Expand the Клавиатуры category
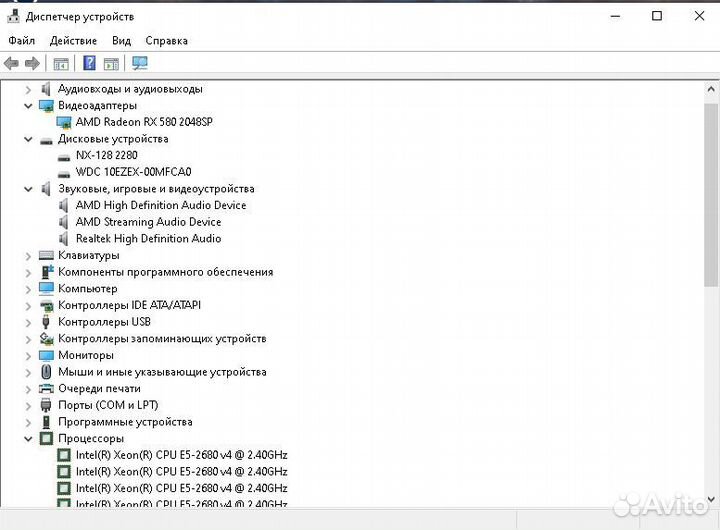Screen dimensions: 720x530 [x=28, y=255]
